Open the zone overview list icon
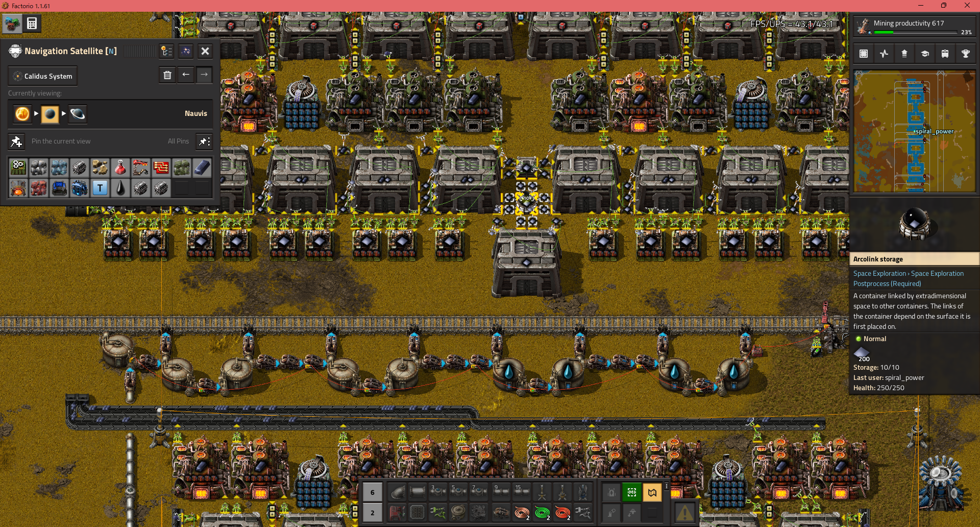 pyautogui.click(x=166, y=51)
